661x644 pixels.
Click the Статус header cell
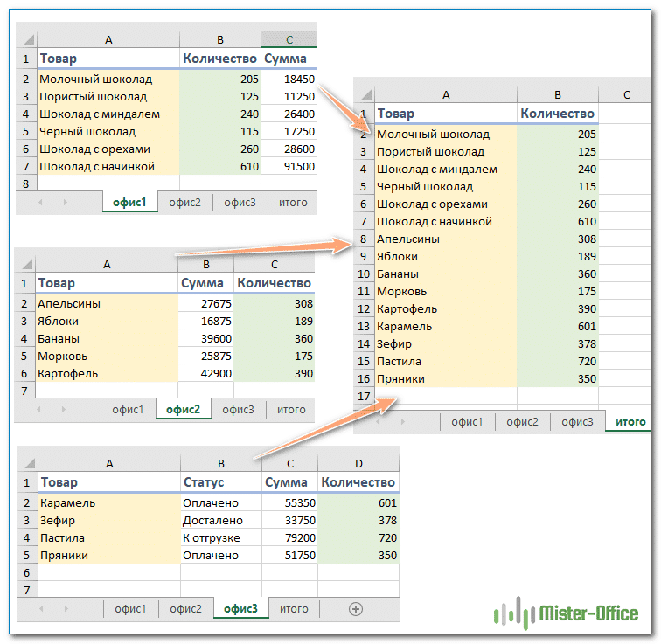click(x=221, y=482)
